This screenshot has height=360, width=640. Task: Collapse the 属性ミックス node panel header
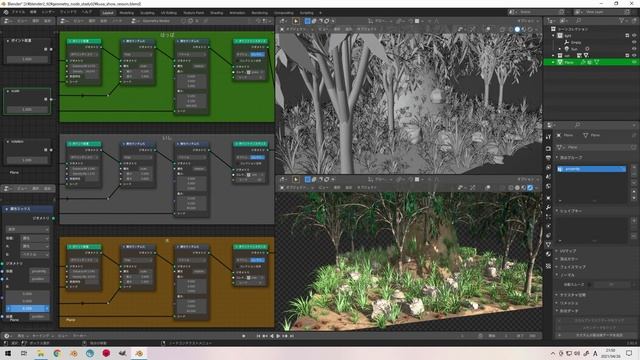pos(7,209)
